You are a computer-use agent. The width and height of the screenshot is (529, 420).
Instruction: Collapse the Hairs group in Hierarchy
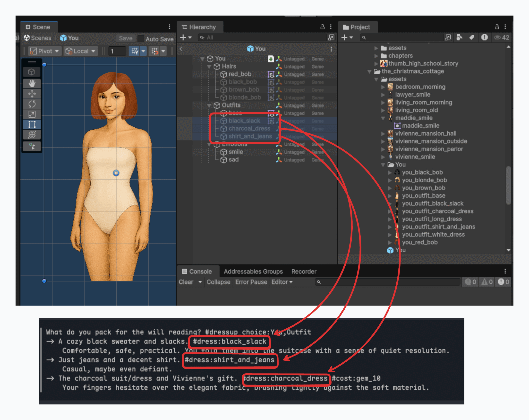click(x=209, y=67)
